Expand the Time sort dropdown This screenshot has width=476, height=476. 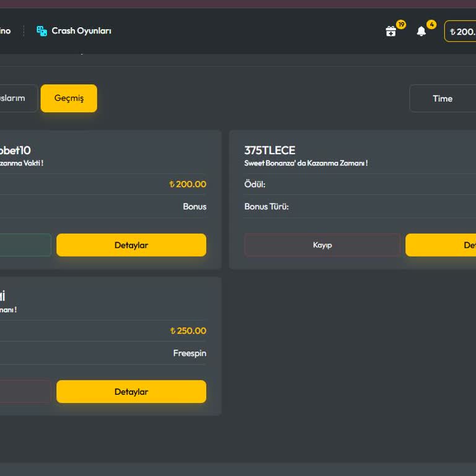click(442, 99)
